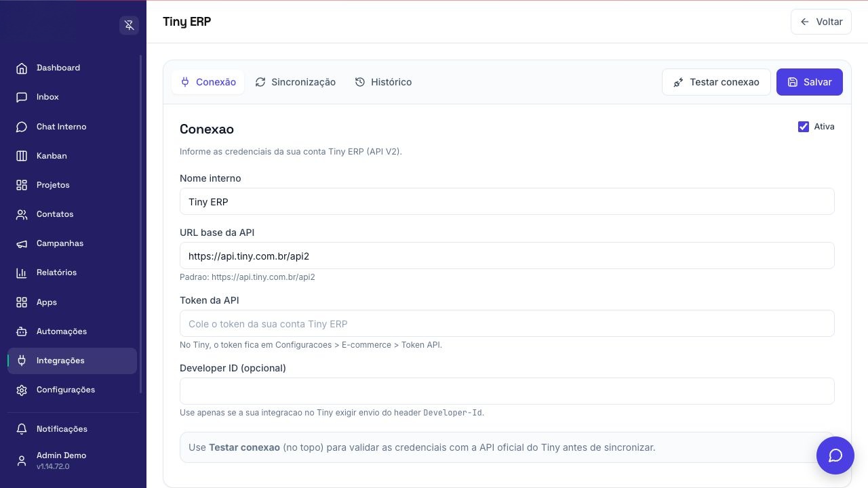This screenshot has height=488, width=868.
Task: Open the floating chat bubble button
Action: [835, 455]
